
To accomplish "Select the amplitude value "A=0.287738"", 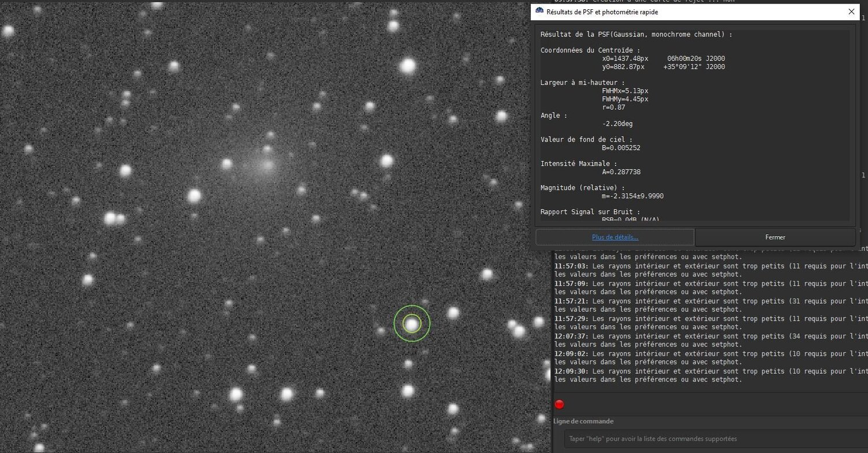I will point(621,172).
